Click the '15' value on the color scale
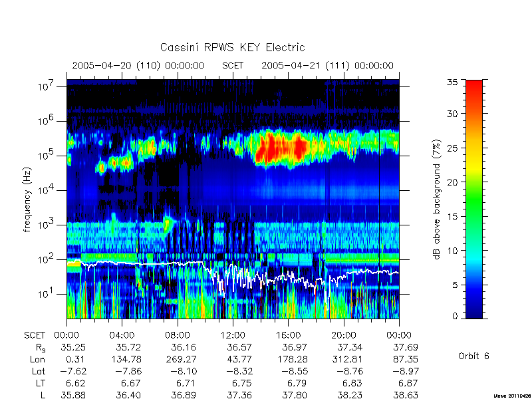 452,216
